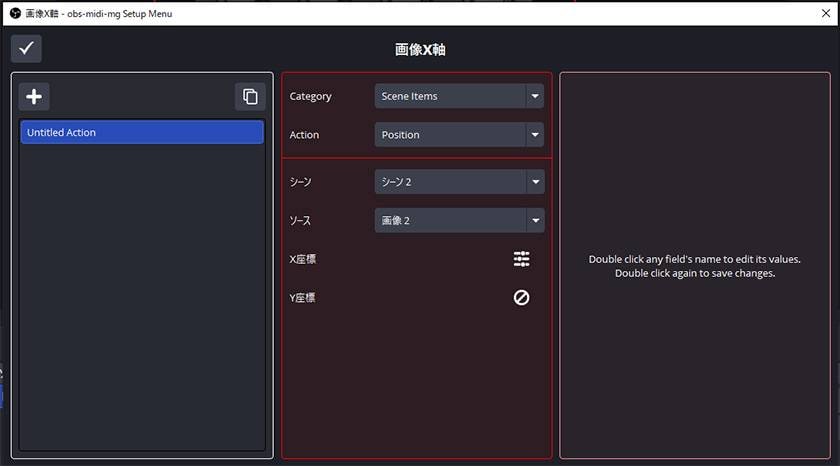Click the 画像X軸 heading above the panels
Image resolution: width=840 pixels, height=466 pixels.
point(420,49)
